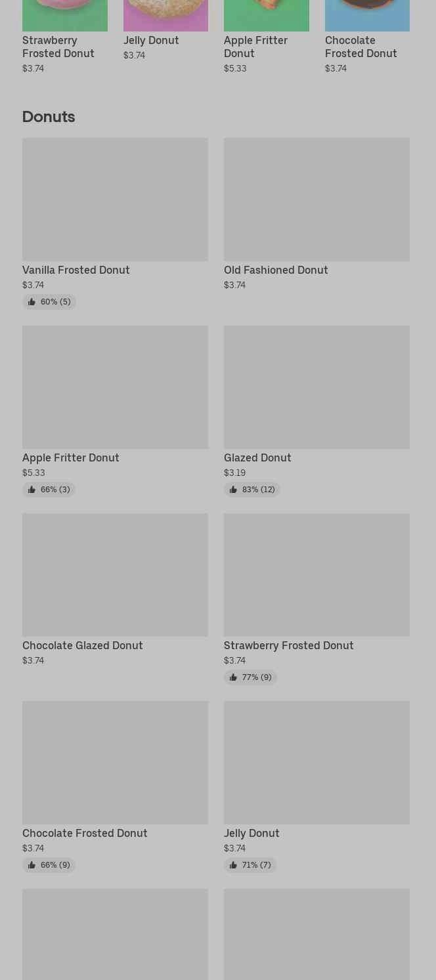Click thumbs-up icon on Jelly Donut rating

pyautogui.click(x=233, y=865)
